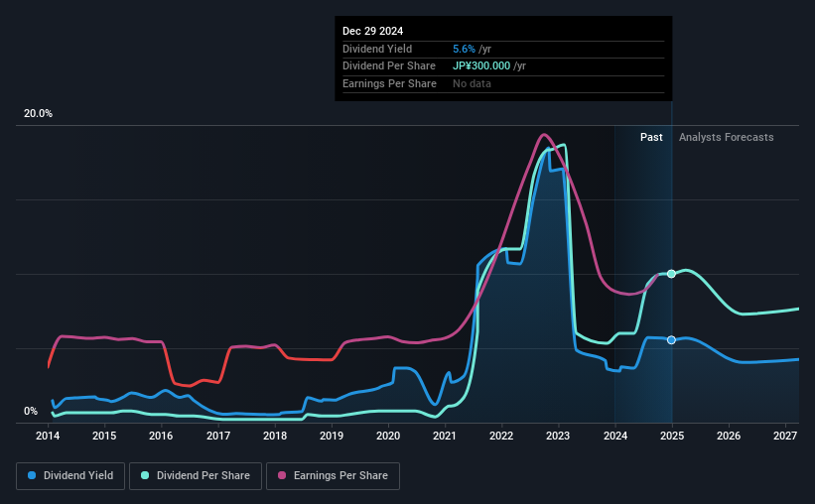Screen dimensions: 815x504
Task: Click the 2024 x-axis label
Action: point(615,436)
